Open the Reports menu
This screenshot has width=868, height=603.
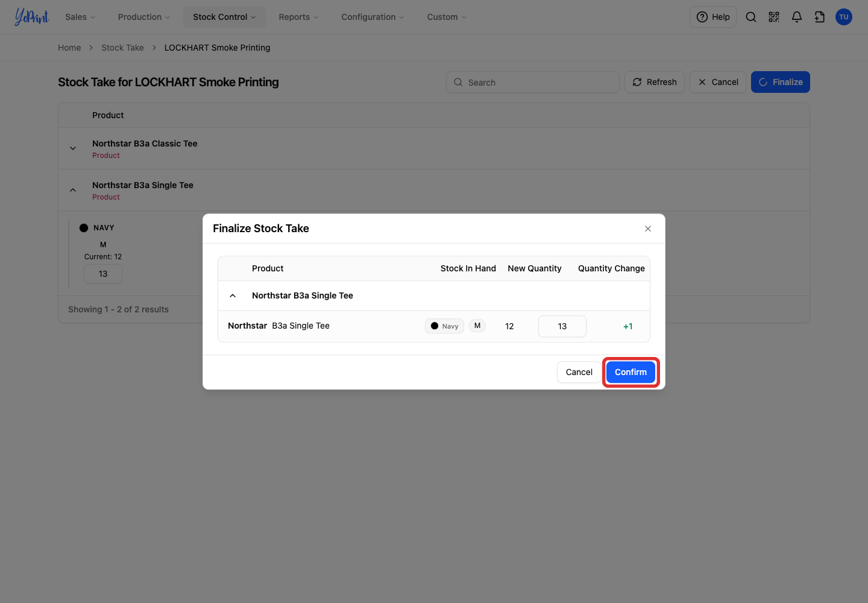(298, 17)
